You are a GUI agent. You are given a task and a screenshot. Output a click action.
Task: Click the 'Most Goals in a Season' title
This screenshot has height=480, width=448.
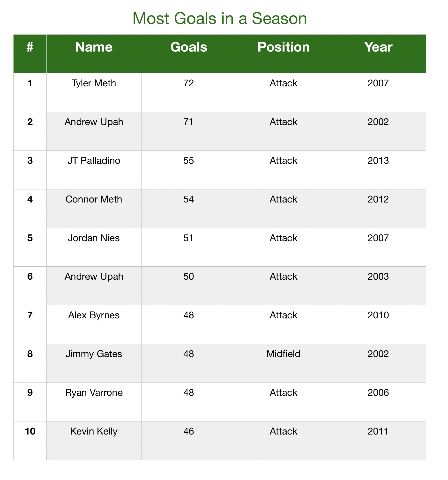click(220, 19)
